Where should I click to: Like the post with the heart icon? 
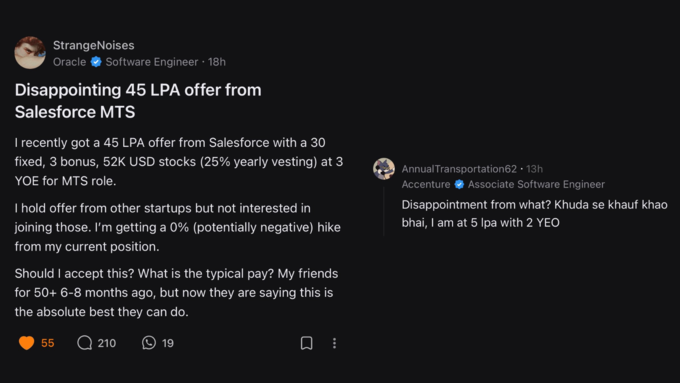tap(26, 343)
